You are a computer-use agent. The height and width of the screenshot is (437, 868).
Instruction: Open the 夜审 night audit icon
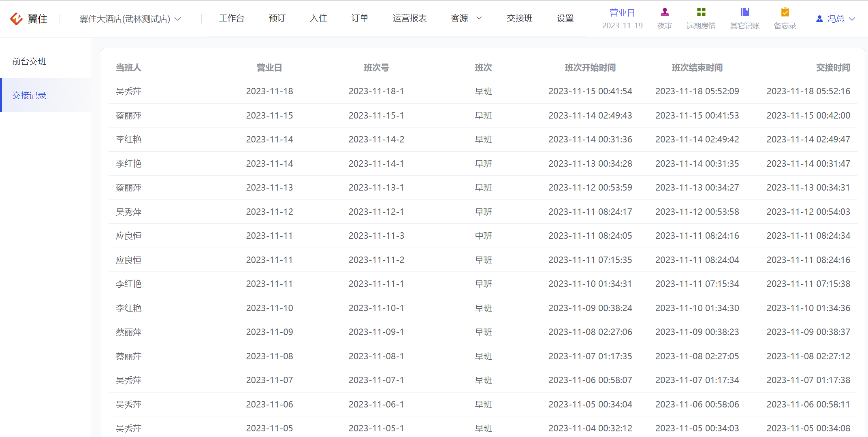pyautogui.click(x=665, y=12)
